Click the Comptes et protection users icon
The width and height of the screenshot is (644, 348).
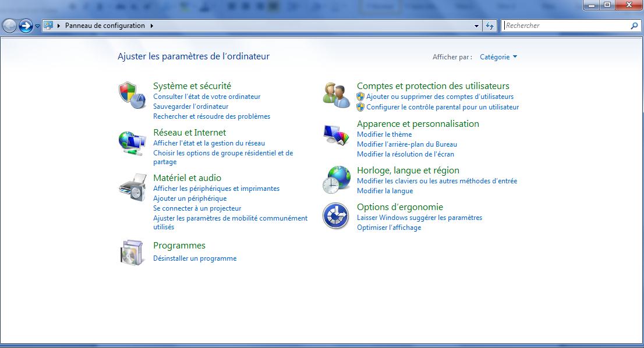tap(336, 94)
